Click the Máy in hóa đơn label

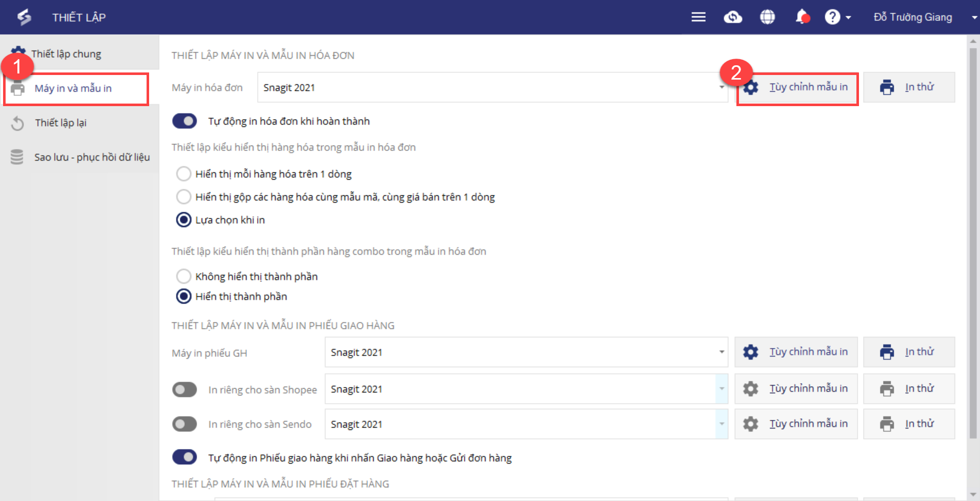pyautogui.click(x=207, y=88)
